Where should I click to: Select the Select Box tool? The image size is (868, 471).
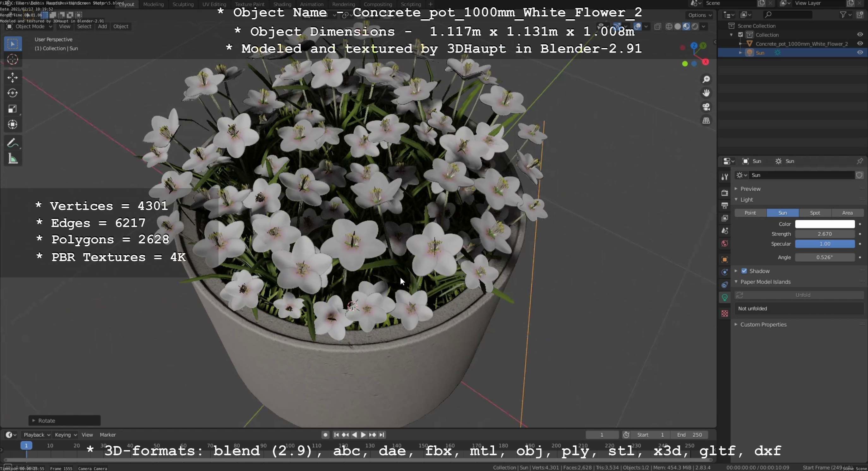coord(13,44)
